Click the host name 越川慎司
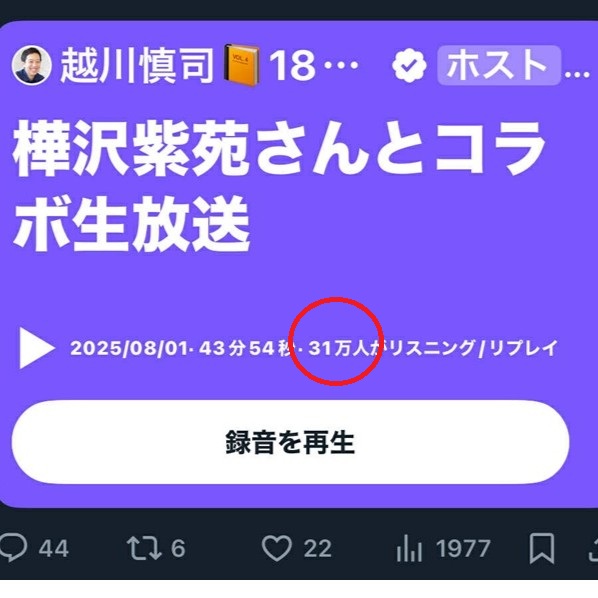The image size is (598, 598). [138, 66]
